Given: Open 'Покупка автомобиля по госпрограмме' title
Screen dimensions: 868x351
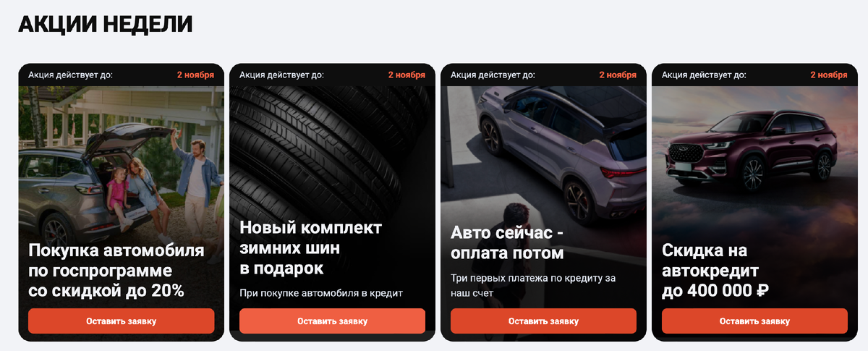Looking at the screenshot, I should click(116, 271).
